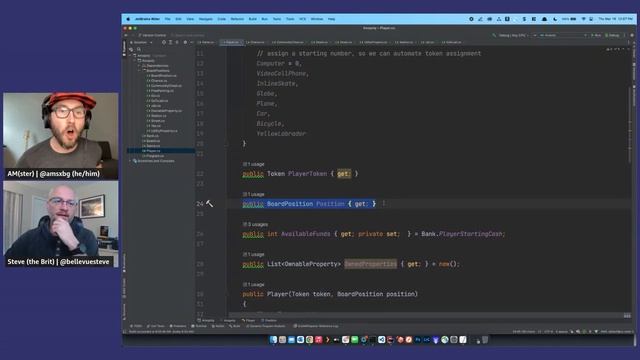Open the Explorer panel options gear
This screenshot has height=360, width=640.
[x=185, y=42]
